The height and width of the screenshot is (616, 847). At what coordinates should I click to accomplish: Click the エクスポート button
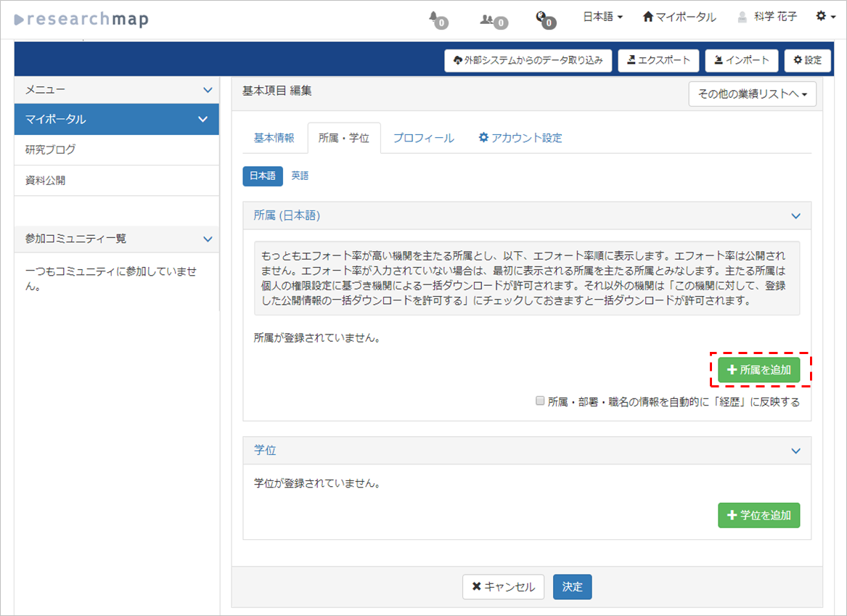coord(658,60)
